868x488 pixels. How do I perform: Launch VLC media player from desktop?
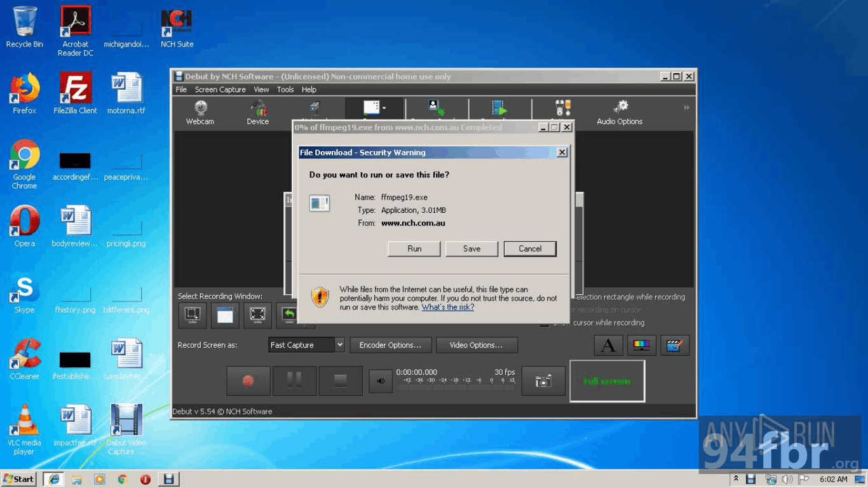coord(25,430)
